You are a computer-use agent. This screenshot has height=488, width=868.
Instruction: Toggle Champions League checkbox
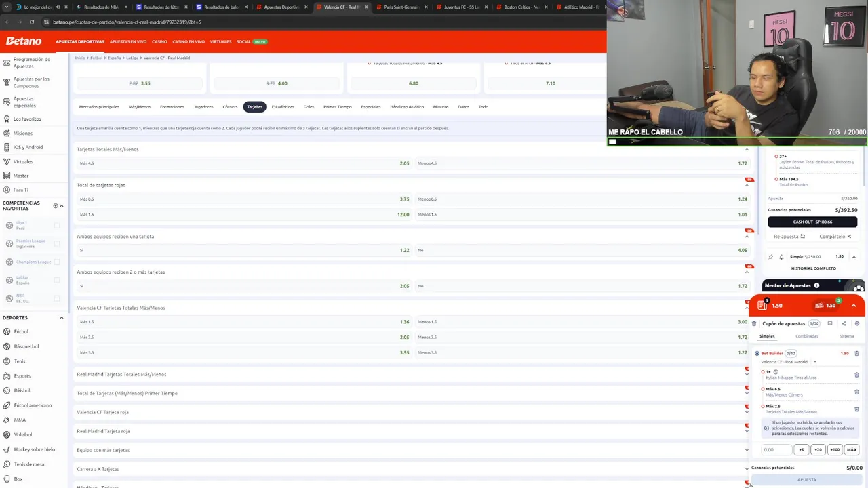[x=57, y=262]
